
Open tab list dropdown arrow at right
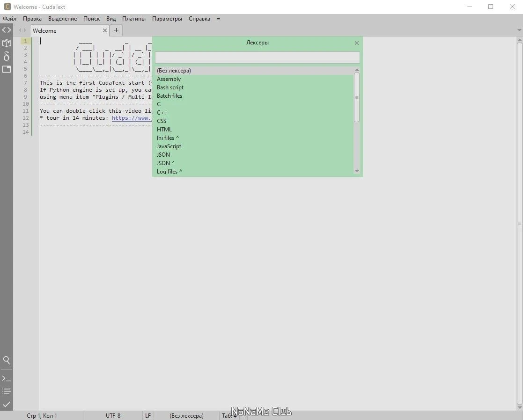pyautogui.click(x=519, y=30)
